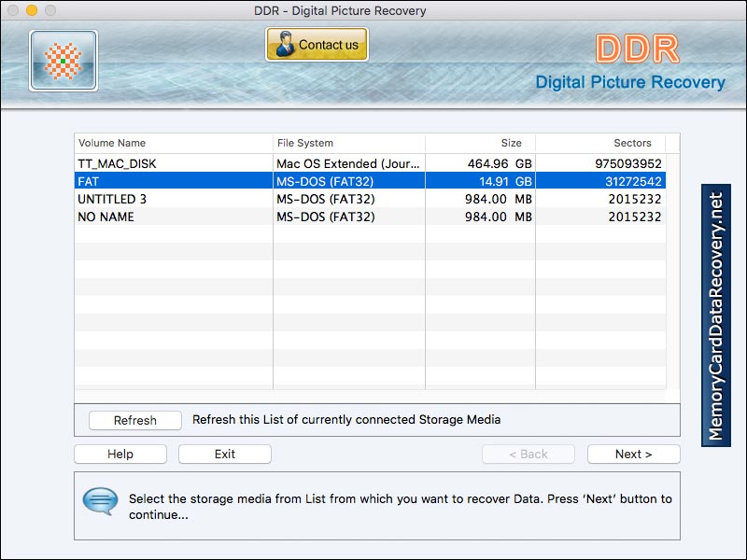Open Help

120,454
